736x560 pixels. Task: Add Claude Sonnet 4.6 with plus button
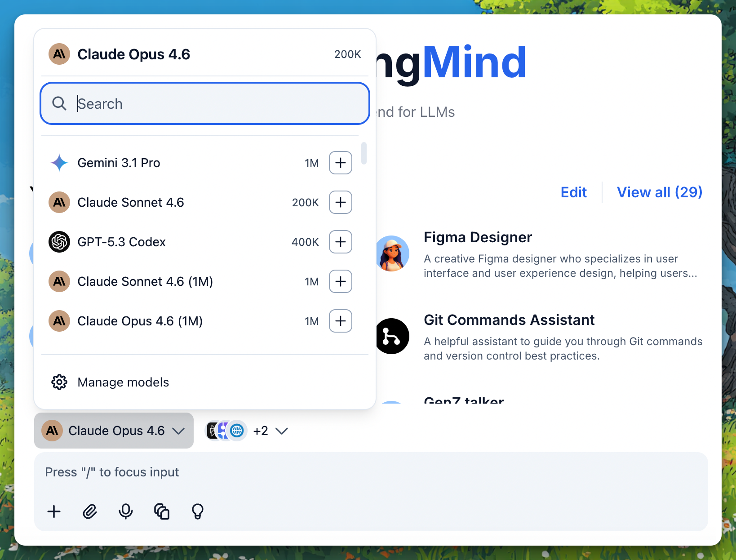coord(340,202)
